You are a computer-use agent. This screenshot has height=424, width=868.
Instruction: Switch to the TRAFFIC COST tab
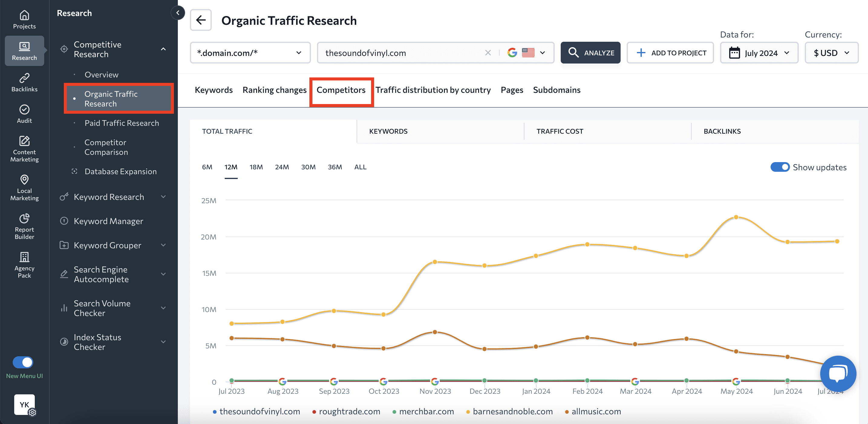tap(559, 131)
